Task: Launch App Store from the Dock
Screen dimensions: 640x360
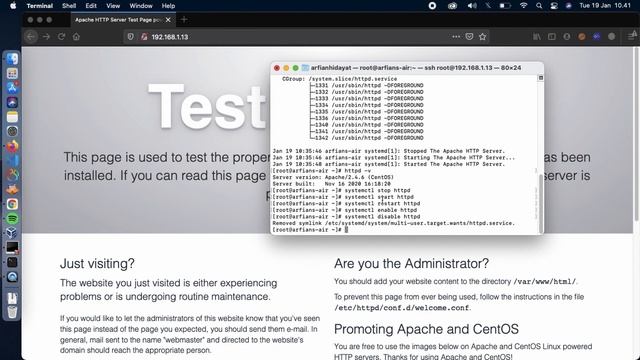Action: point(12,88)
